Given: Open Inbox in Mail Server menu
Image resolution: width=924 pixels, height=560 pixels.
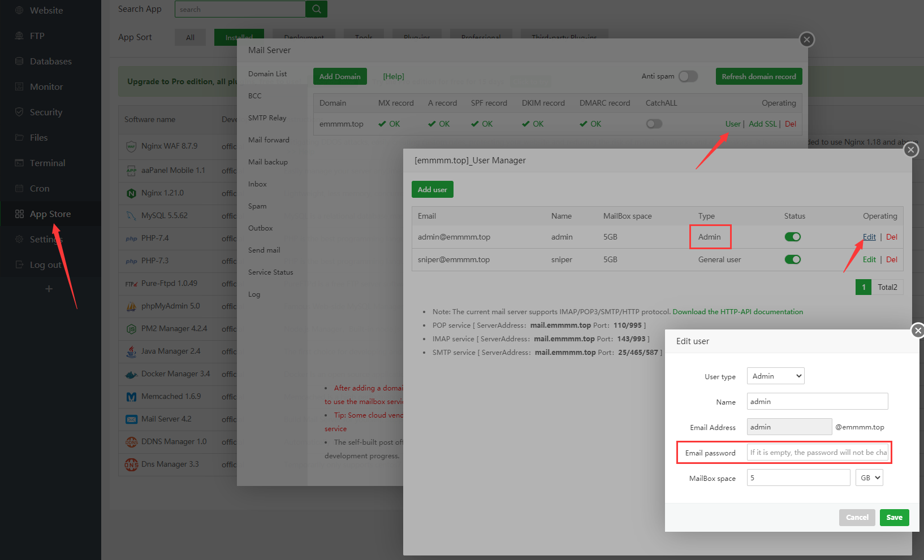Looking at the screenshot, I should [x=257, y=184].
